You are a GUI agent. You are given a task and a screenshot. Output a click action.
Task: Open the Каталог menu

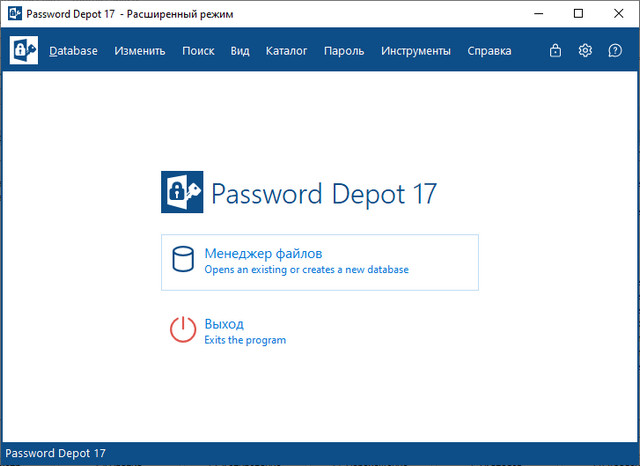tap(287, 51)
